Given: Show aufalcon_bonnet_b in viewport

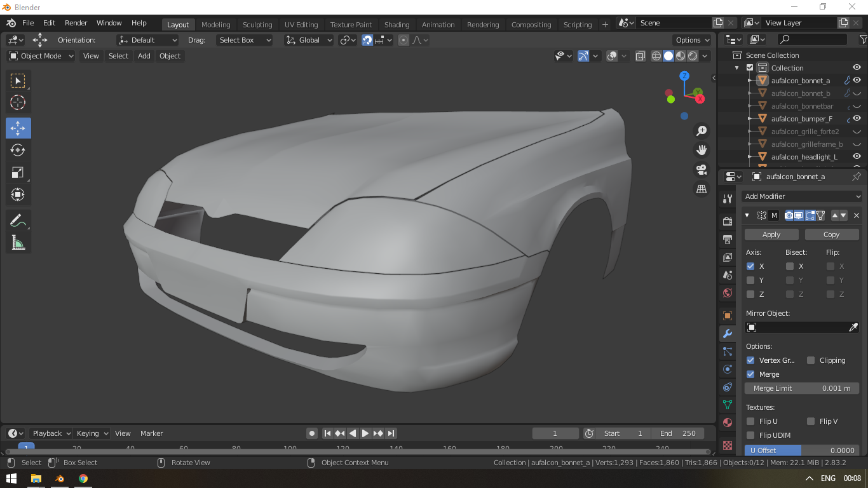Looking at the screenshot, I should 857,93.
